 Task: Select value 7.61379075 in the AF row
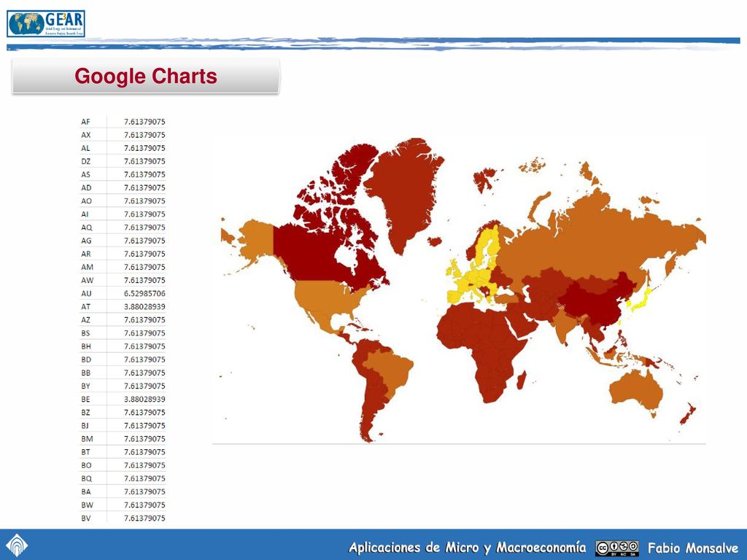point(144,122)
